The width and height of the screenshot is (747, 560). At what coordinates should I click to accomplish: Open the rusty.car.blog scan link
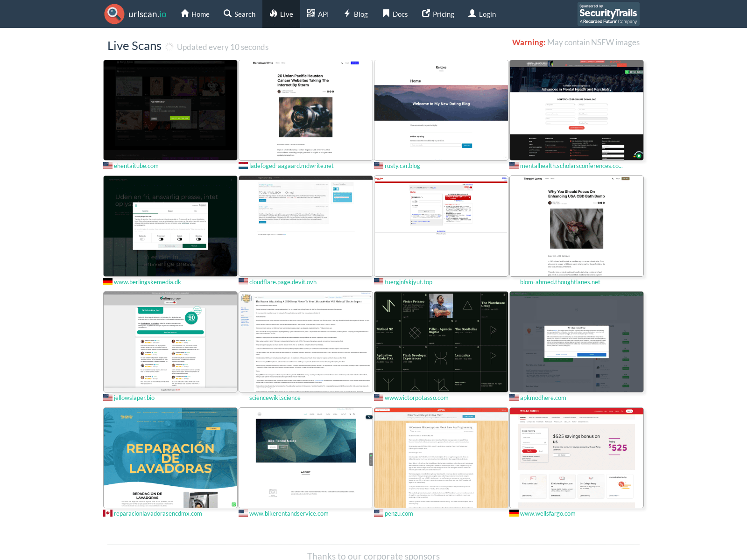tap(402, 166)
